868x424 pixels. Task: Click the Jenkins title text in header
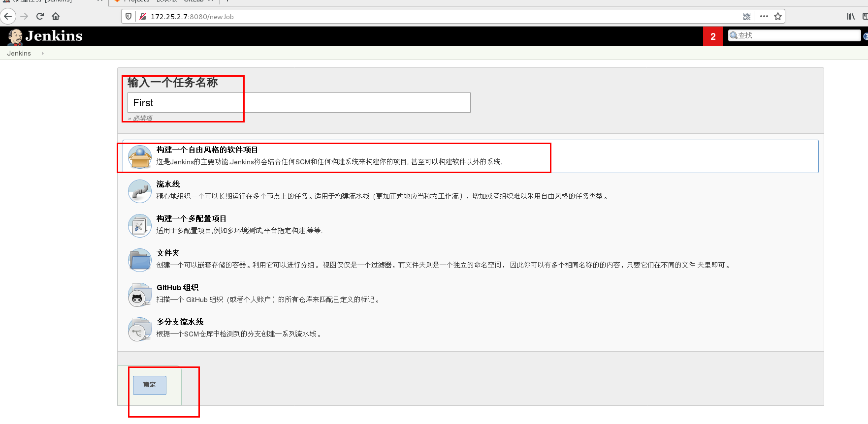tap(54, 36)
